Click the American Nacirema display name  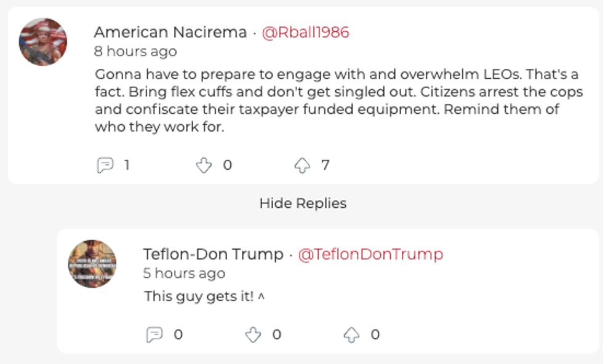[170, 33]
